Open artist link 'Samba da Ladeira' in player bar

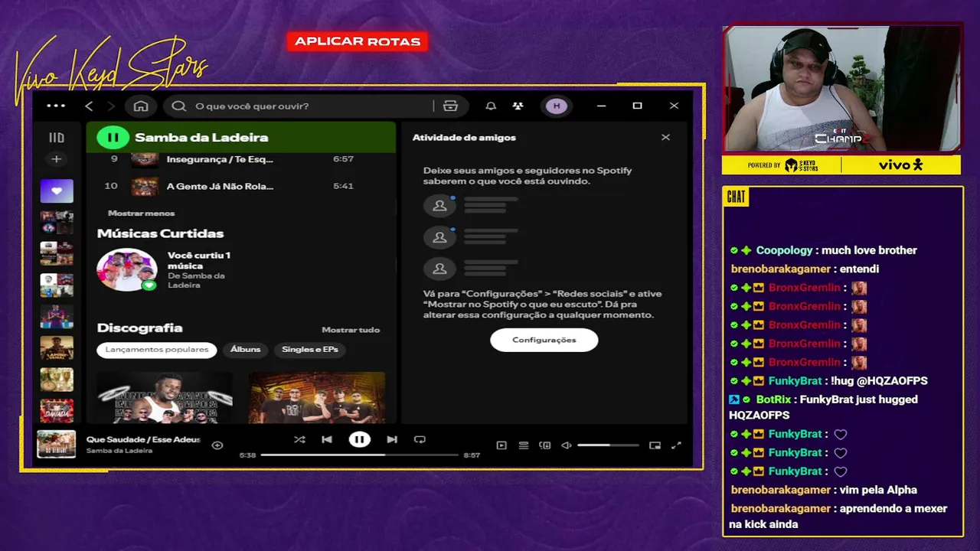(x=119, y=451)
